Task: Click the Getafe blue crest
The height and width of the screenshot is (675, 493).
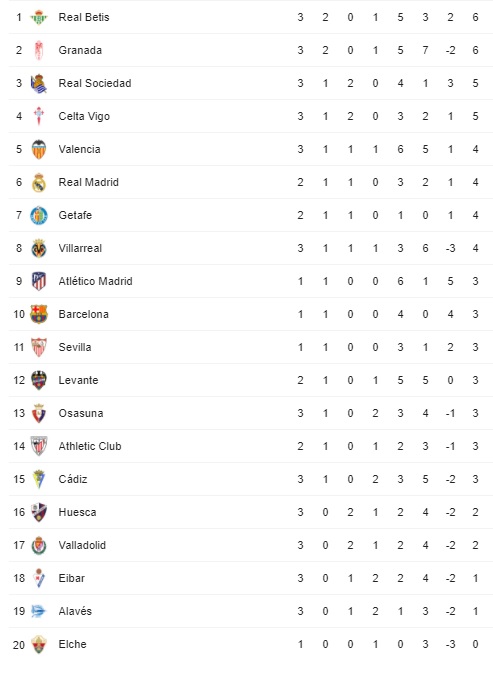Action: (39, 215)
